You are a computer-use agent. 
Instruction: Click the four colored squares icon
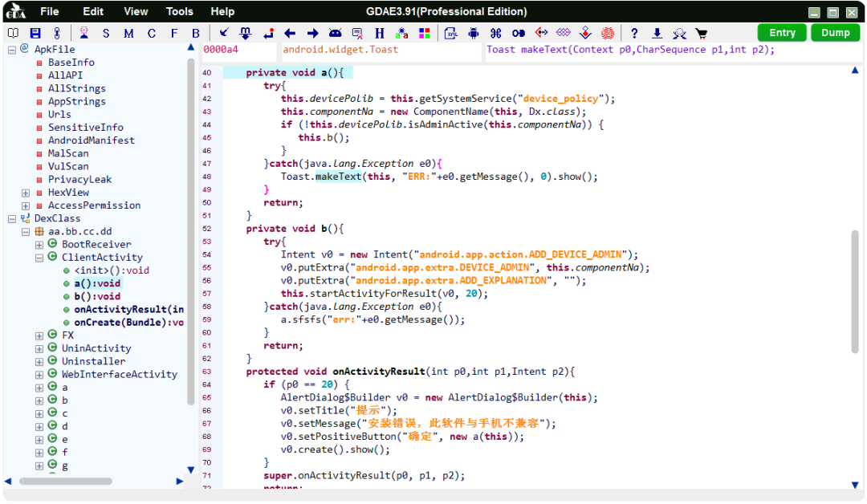424,33
